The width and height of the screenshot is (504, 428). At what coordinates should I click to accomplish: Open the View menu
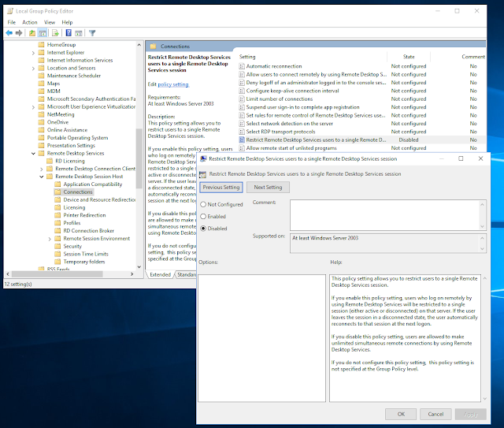50,22
